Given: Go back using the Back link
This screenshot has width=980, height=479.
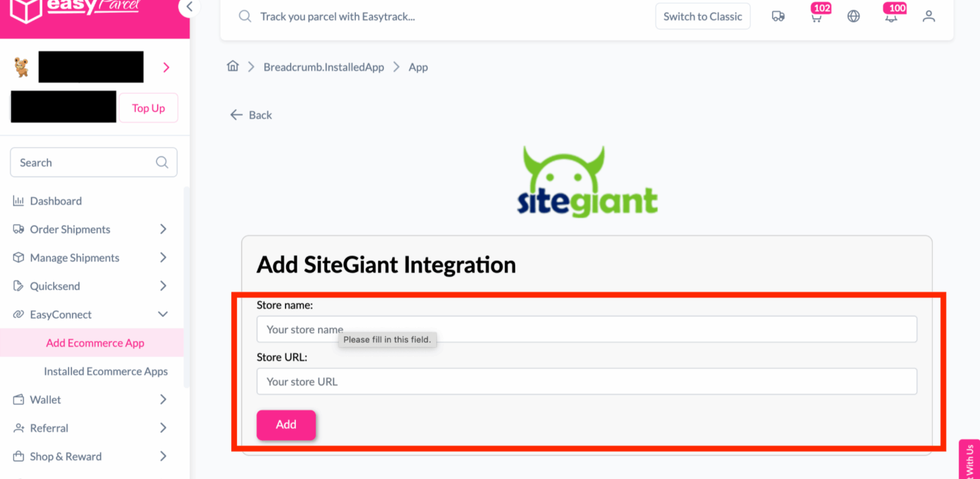Looking at the screenshot, I should click(x=252, y=115).
